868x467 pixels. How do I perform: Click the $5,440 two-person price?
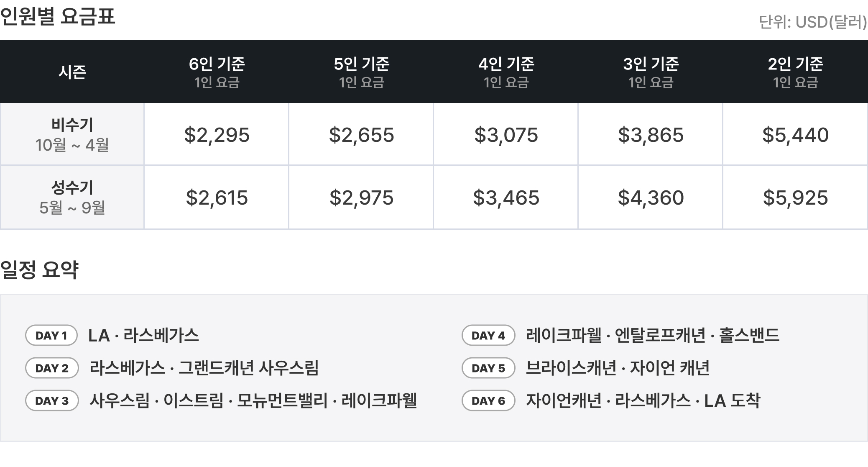[x=795, y=135]
